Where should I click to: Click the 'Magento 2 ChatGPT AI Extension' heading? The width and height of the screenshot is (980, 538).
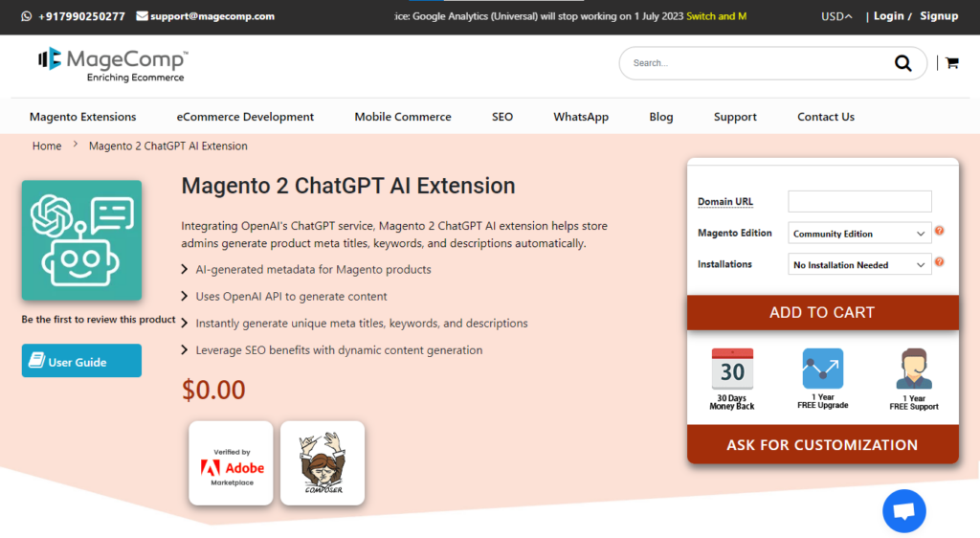click(348, 186)
